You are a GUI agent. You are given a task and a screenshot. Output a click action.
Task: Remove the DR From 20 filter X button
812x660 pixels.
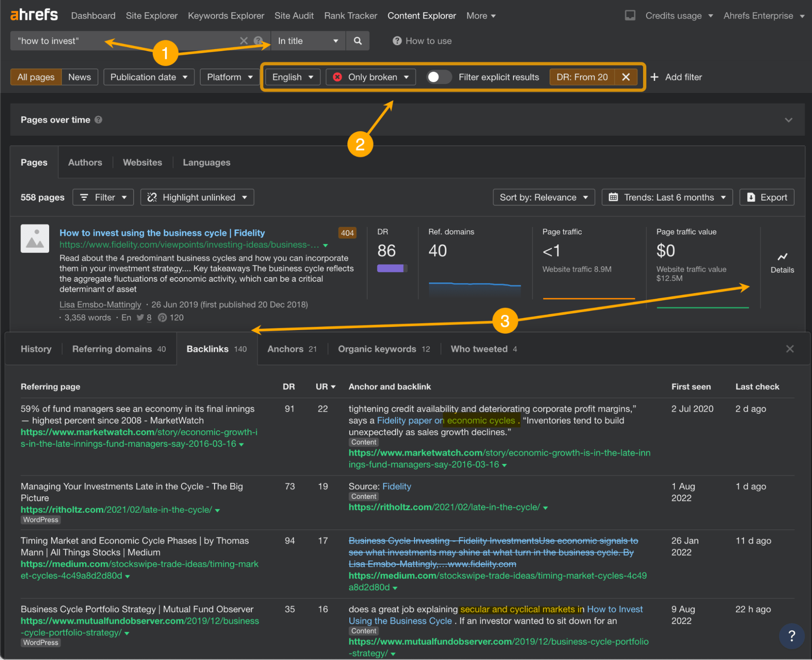coord(625,77)
